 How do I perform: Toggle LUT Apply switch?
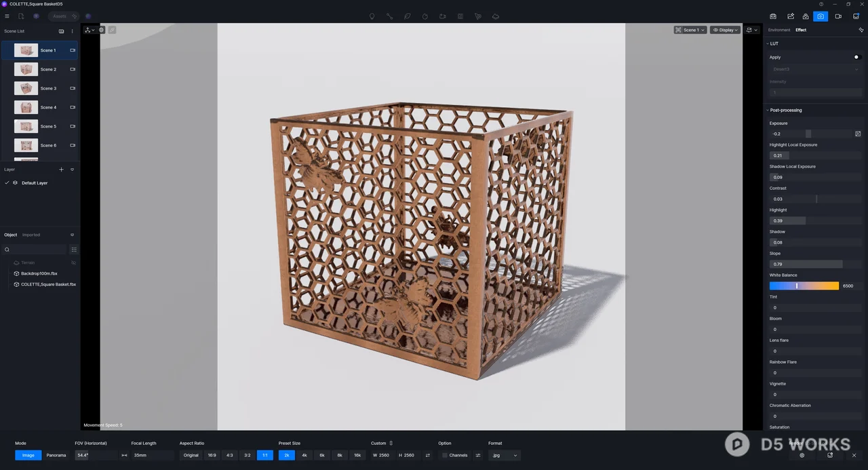[x=857, y=57]
